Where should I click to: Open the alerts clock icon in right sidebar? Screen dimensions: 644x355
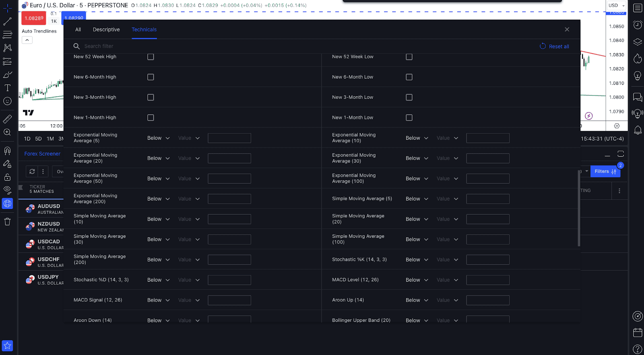pos(638,25)
